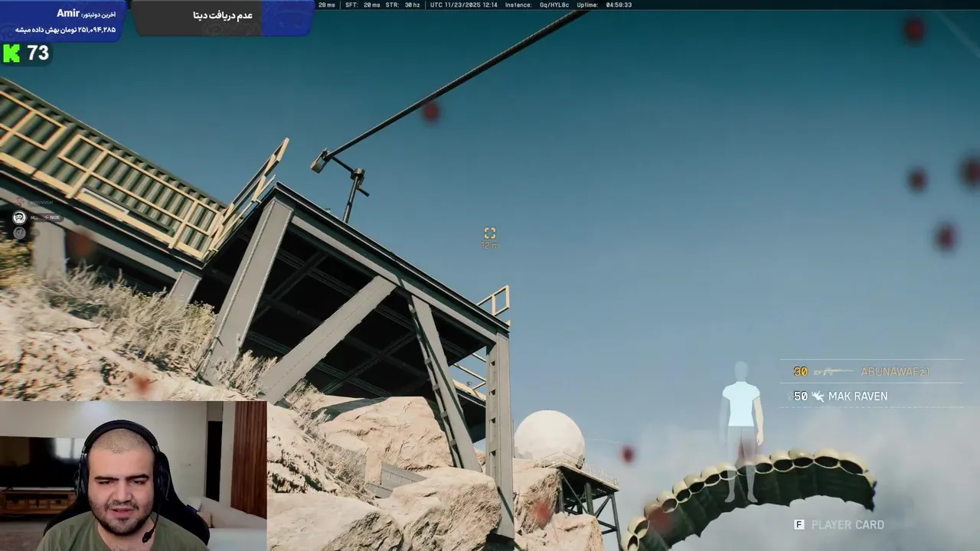This screenshot has width=980, height=551.
Task: Click the Instance Gq/HYL8c readout
Action: (x=536, y=5)
